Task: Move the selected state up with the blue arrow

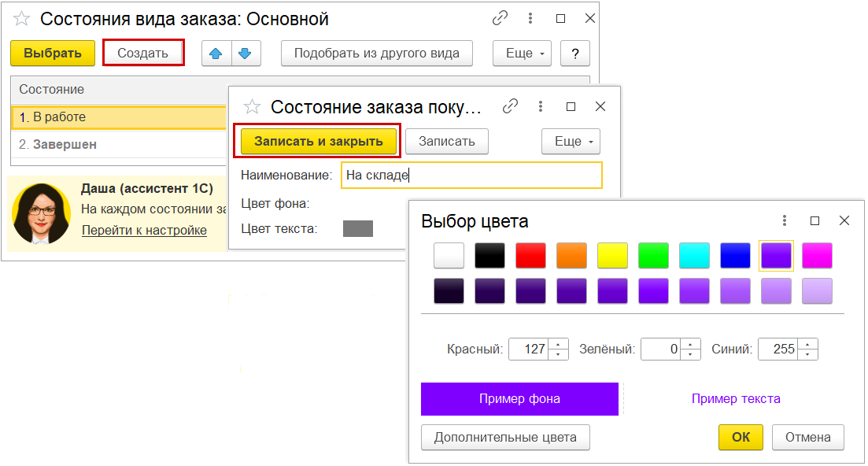Action: (216, 53)
